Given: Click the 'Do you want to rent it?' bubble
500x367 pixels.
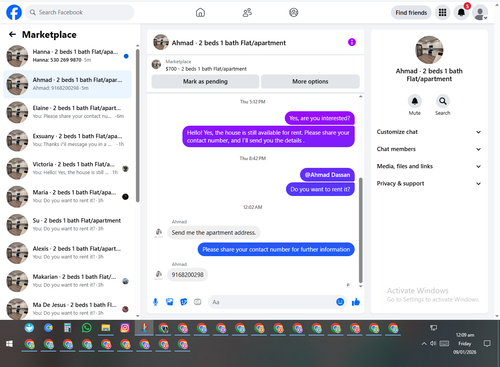Looking at the screenshot, I should coord(320,189).
